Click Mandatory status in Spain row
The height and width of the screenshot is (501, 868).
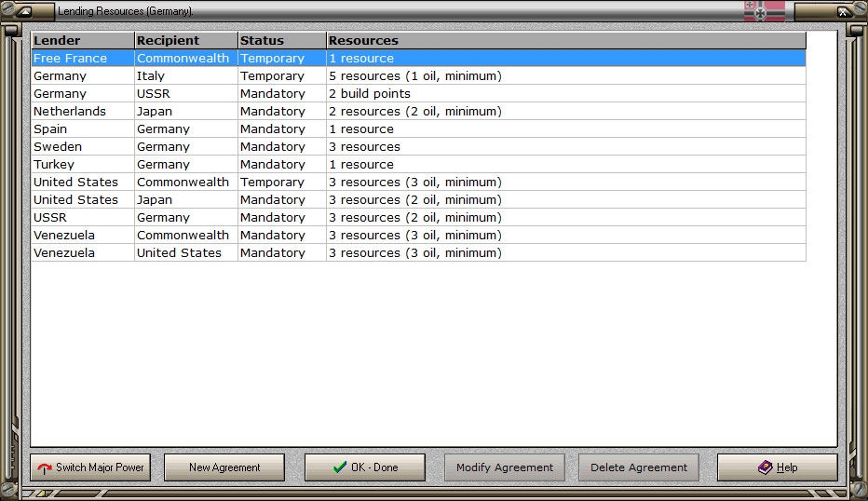coord(282,129)
